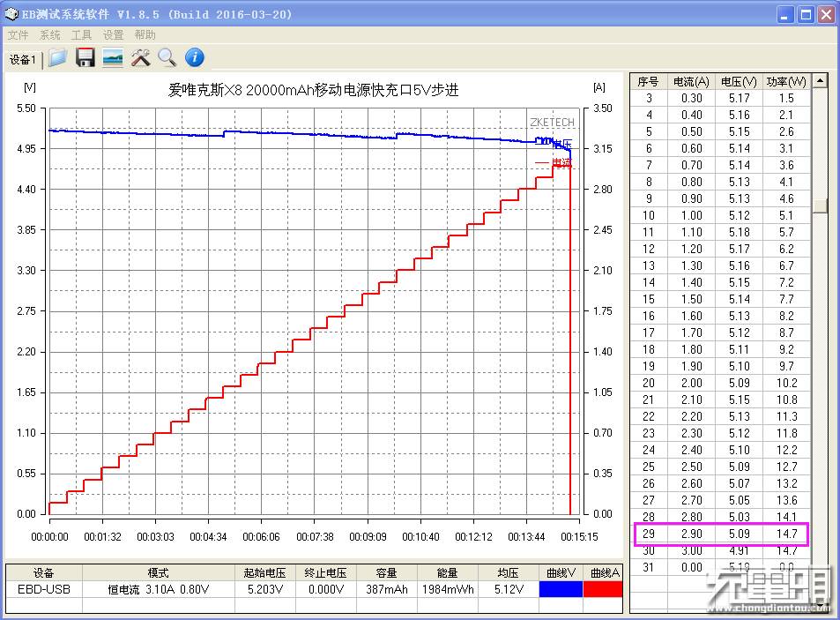
Task: Click the chart title text
Action: point(314,90)
